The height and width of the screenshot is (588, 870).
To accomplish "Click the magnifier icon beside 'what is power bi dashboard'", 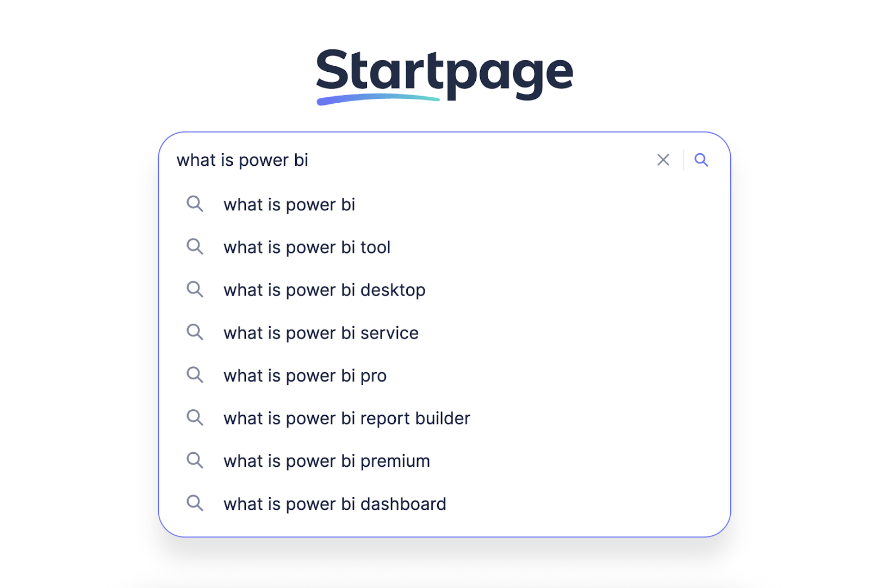I will click(195, 503).
